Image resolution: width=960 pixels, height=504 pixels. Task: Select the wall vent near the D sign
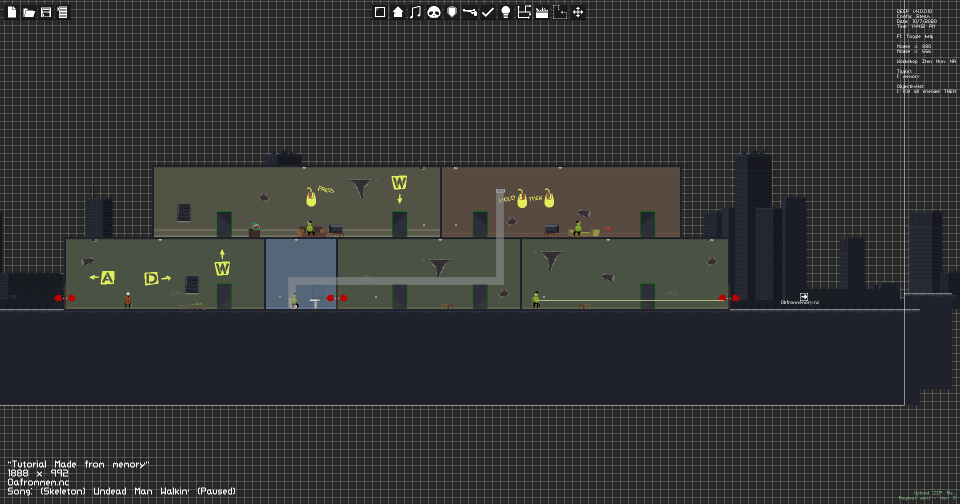pyautogui.click(x=192, y=285)
